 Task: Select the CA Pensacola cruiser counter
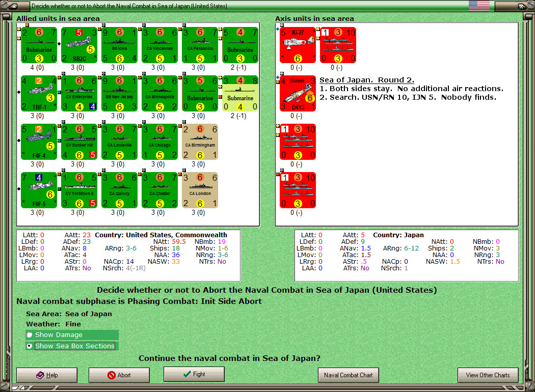[x=200, y=45]
